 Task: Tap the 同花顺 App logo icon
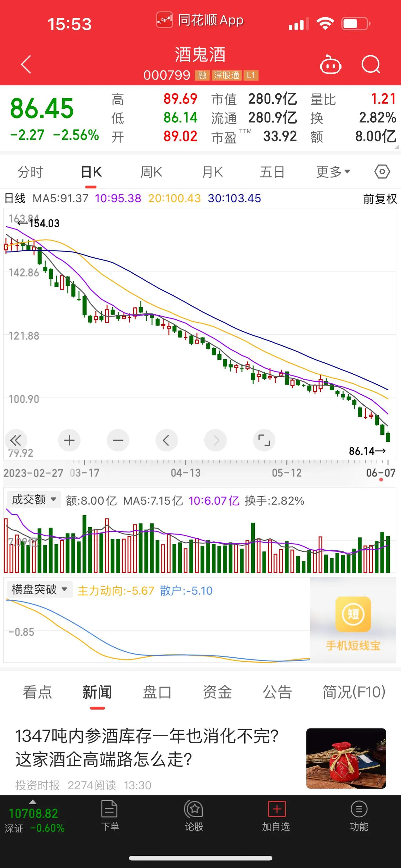pyautogui.click(x=164, y=20)
